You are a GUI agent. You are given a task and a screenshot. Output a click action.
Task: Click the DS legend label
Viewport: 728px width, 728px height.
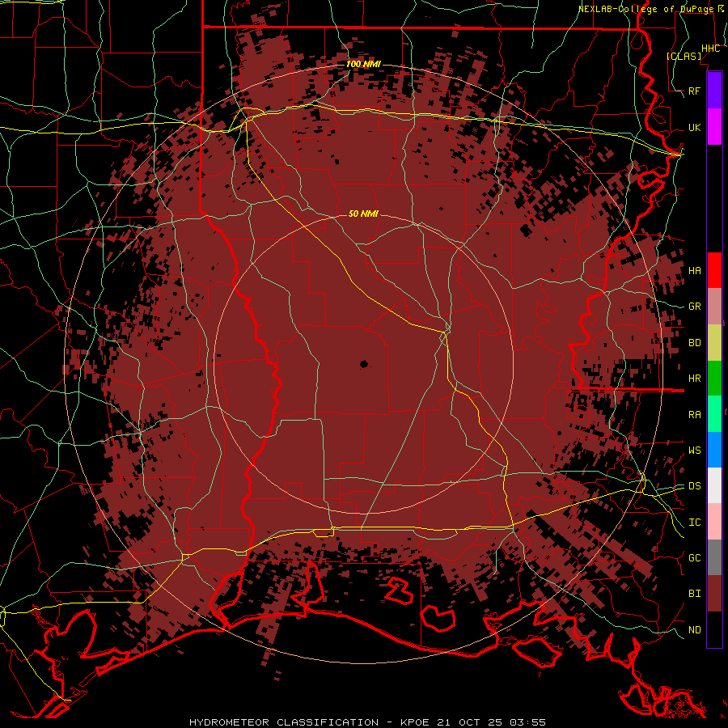click(695, 486)
